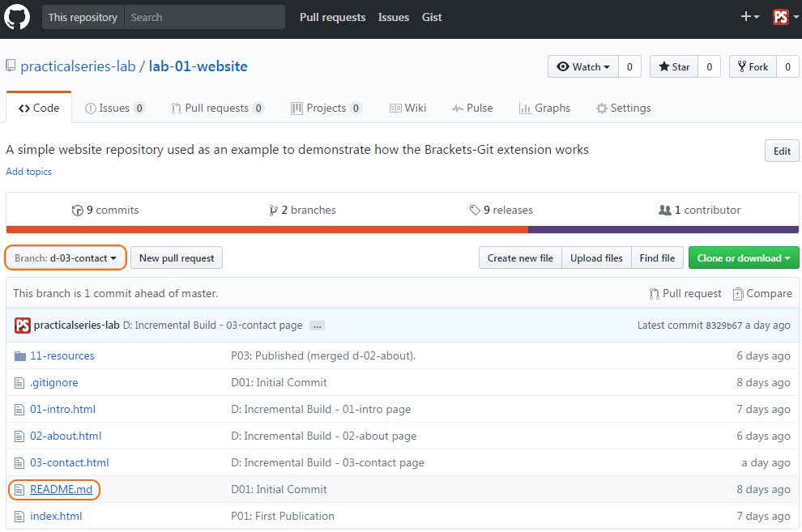Click commit message P01: First Publication

click(x=283, y=516)
